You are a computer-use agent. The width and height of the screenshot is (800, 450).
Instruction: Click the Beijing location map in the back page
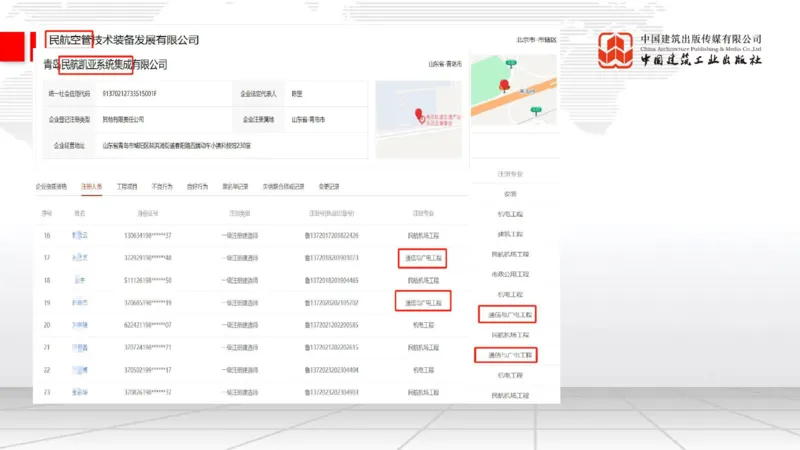(514, 89)
